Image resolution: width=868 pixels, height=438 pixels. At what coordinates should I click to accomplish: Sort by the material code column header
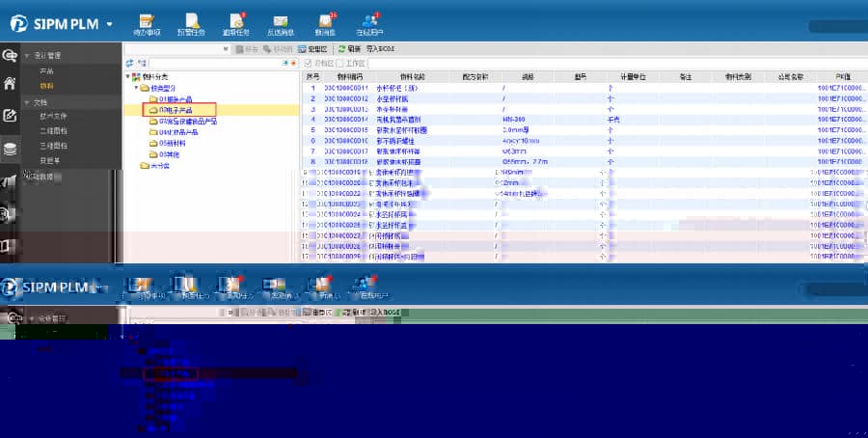click(350, 77)
